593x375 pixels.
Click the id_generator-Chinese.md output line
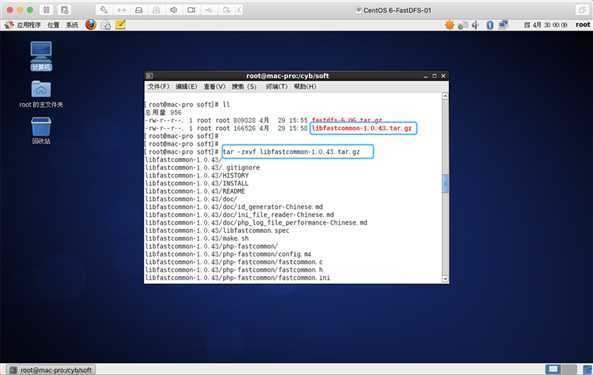[x=234, y=207]
